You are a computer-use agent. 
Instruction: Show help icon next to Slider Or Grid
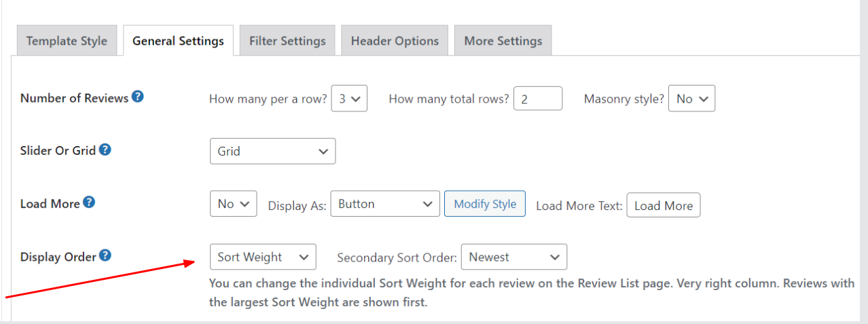coord(105,150)
